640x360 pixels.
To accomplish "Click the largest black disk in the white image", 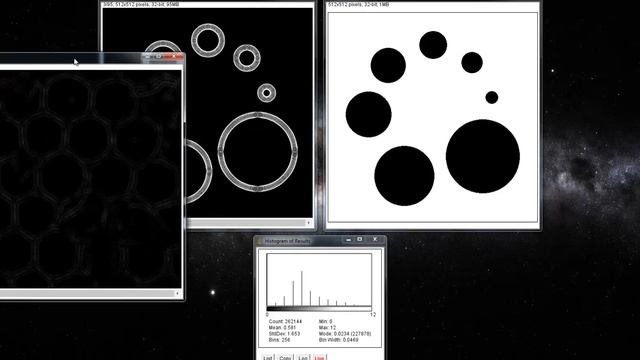I will click(x=482, y=156).
